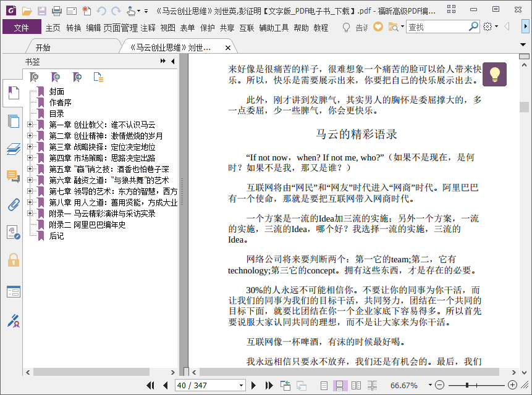Switch to the 主页 ribbon tab
Viewport: 532px width, 395px height.
point(53,28)
